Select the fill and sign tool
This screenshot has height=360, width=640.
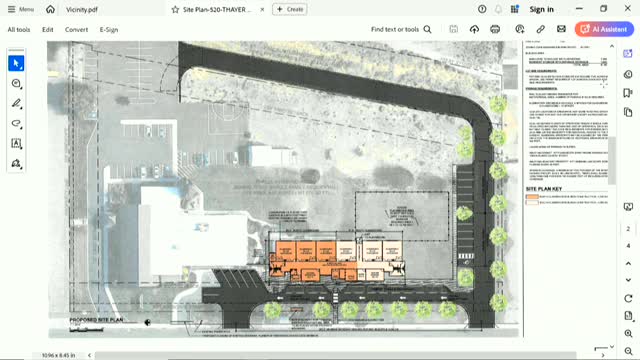click(16, 163)
